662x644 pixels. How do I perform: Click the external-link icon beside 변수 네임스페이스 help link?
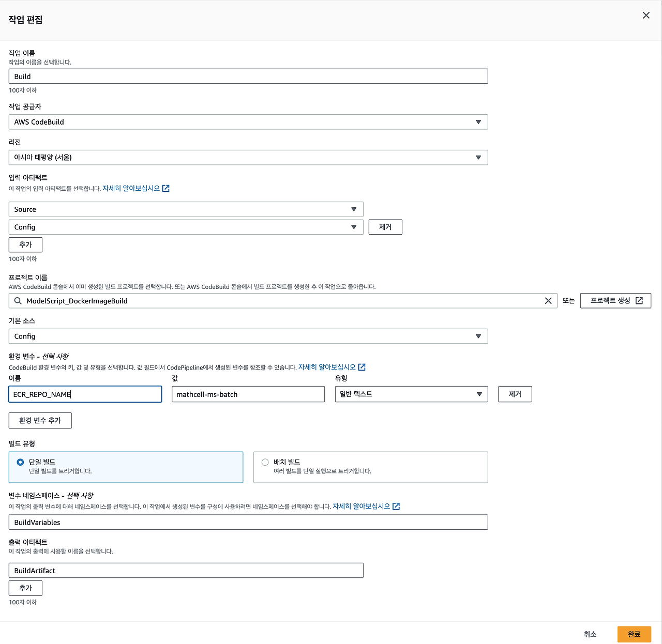point(396,507)
